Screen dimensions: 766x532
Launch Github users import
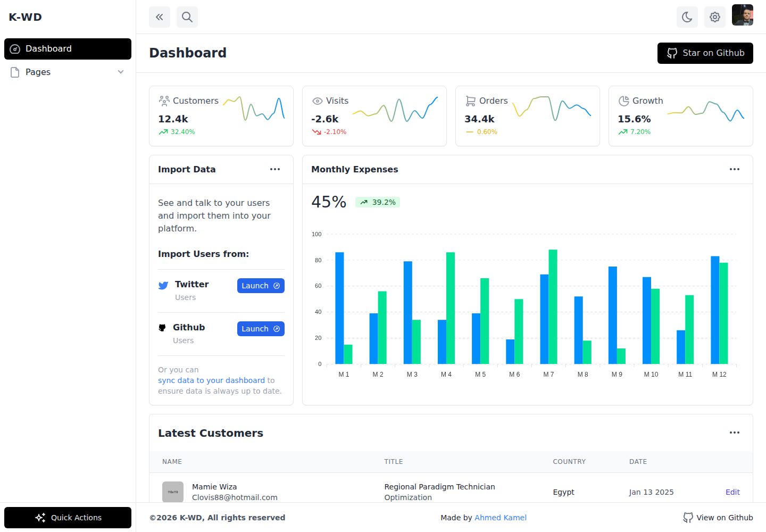(x=261, y=329)
